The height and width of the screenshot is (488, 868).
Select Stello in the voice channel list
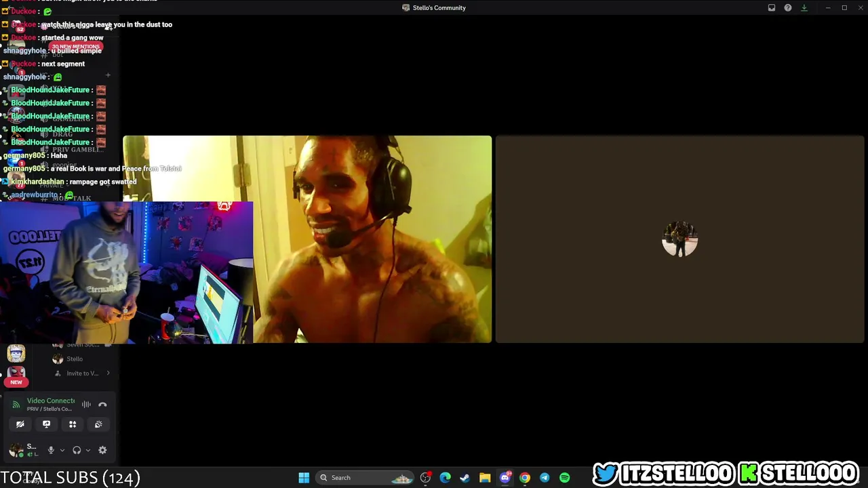75,359
